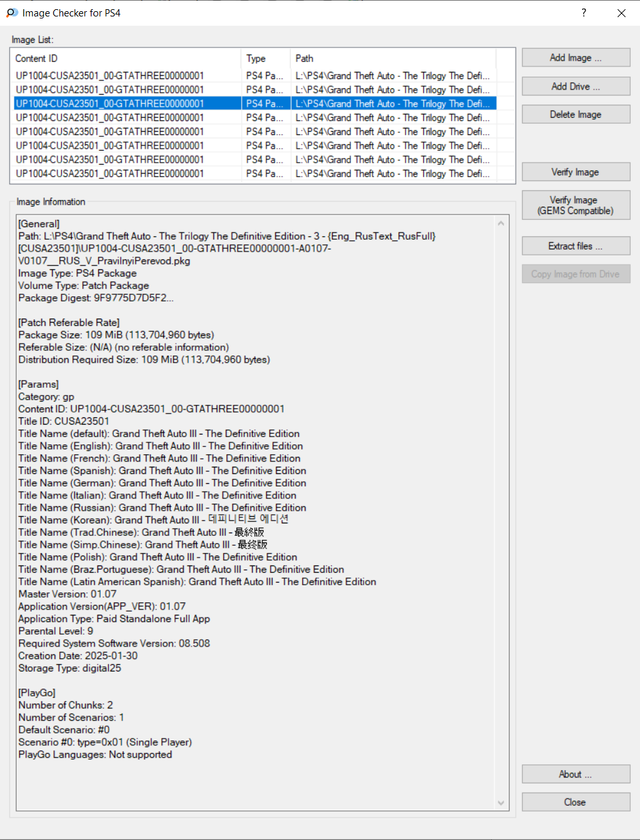
Task: Click the plain Verify Image button
Action: point(576,172)
